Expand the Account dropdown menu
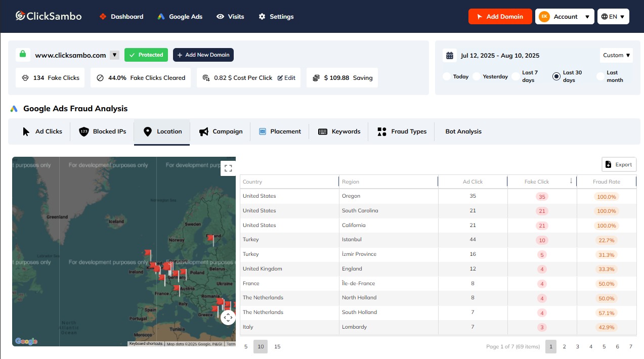Screen dimensions: 644x359 point(565,17)
